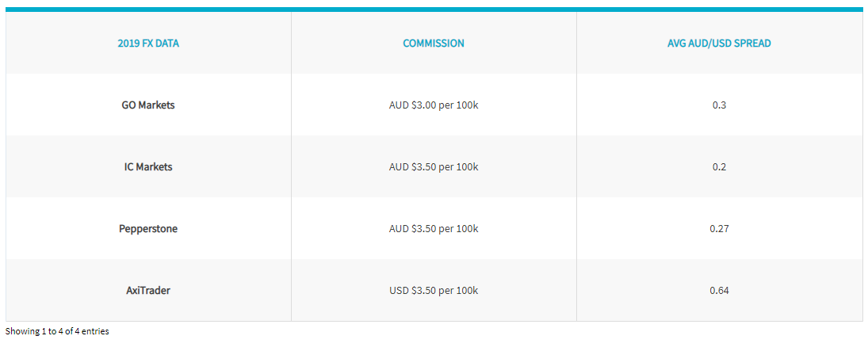Image resolution: width=868 pixels, height=351 pixels.
Task: Click the divider between Commission and Spread
Action: [x=576, y=166]
